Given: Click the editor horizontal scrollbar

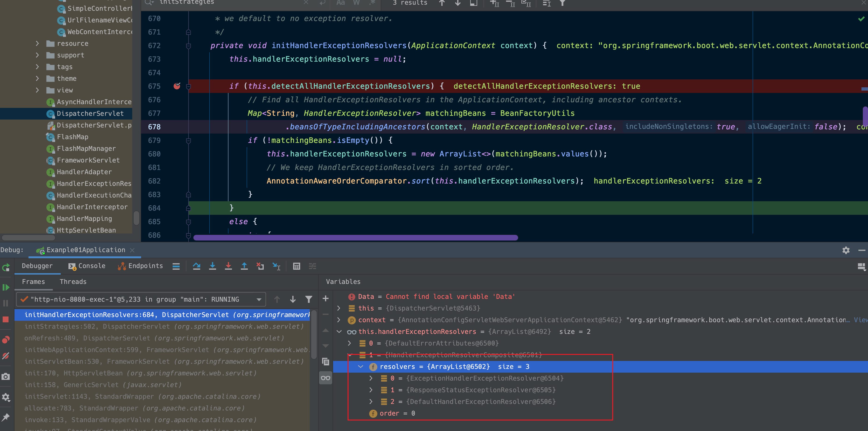Looking at the screenshot, I should point(355,238).
